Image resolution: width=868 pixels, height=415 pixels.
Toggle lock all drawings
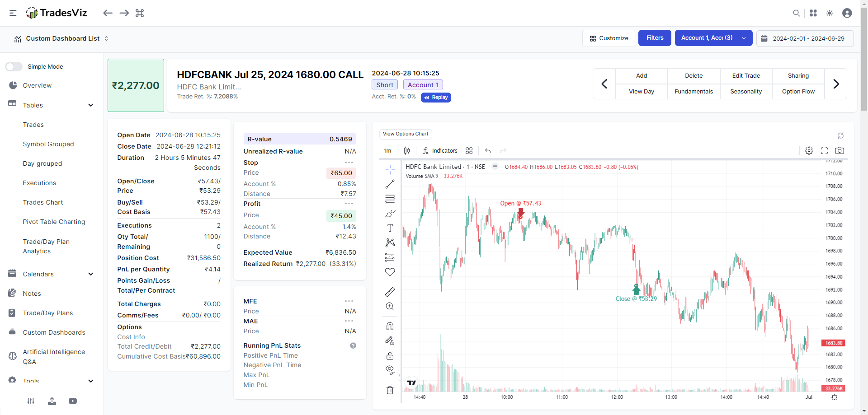point(390,356)
